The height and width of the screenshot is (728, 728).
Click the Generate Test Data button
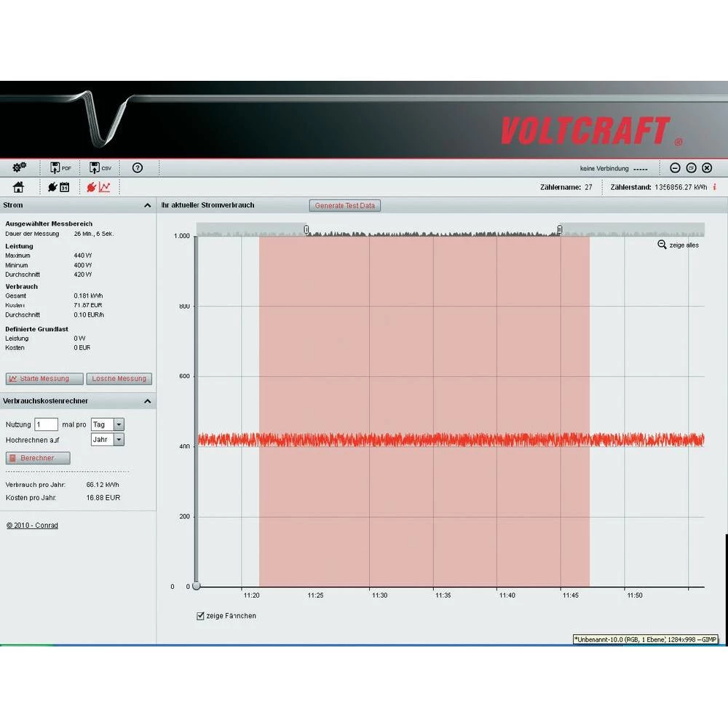[x=344, y=206]
